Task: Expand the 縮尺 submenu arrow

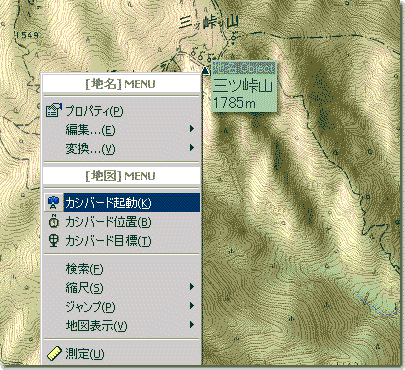Action: [192, 287]
